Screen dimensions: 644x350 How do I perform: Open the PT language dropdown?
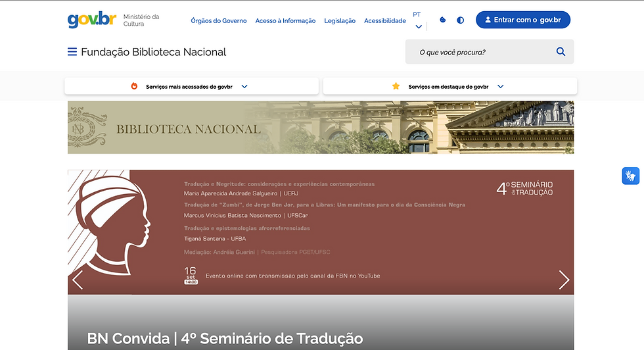tap(418, 20)
